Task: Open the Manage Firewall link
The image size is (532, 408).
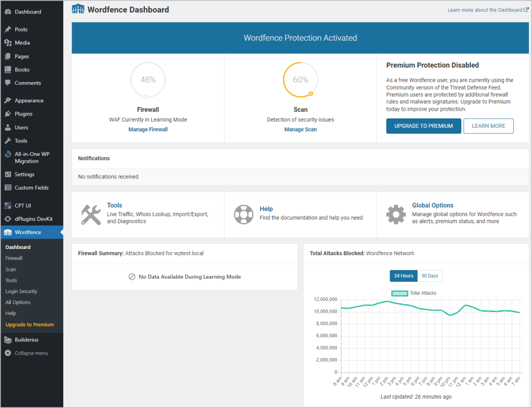Action: (x=148, y=129)
